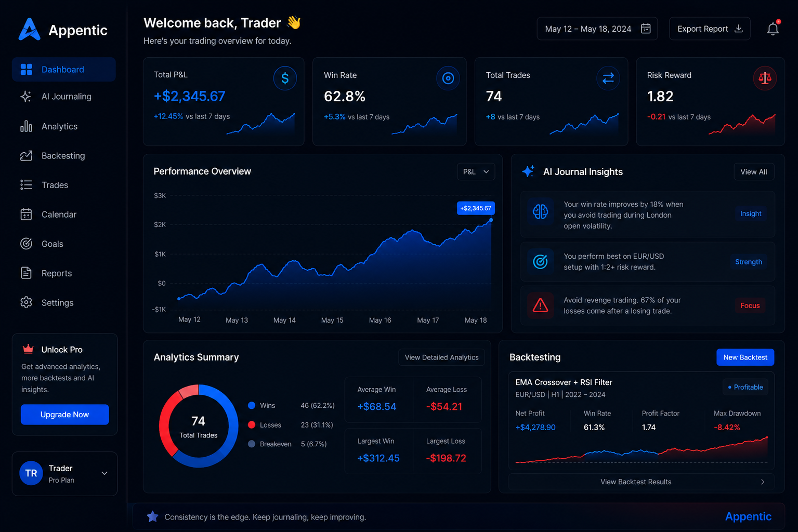Go to Backtesting in sidebar menu
798x532 pixels.
tap(64, 156)
